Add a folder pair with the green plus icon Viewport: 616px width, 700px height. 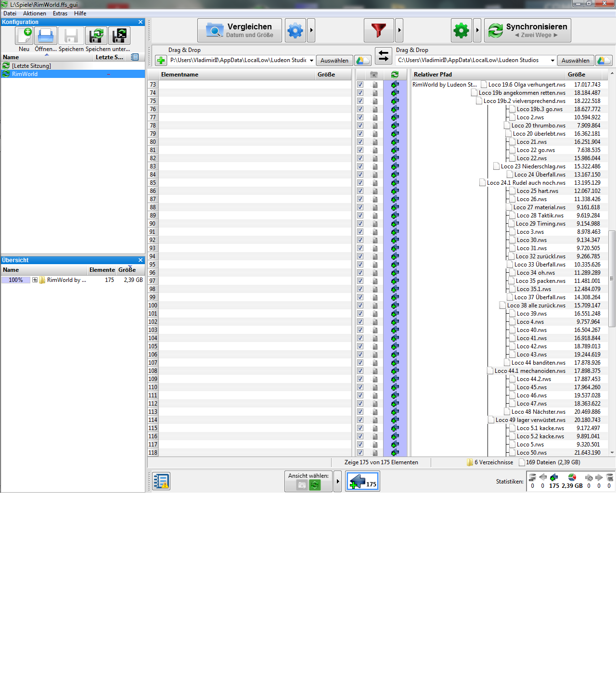tap(161, 60)
